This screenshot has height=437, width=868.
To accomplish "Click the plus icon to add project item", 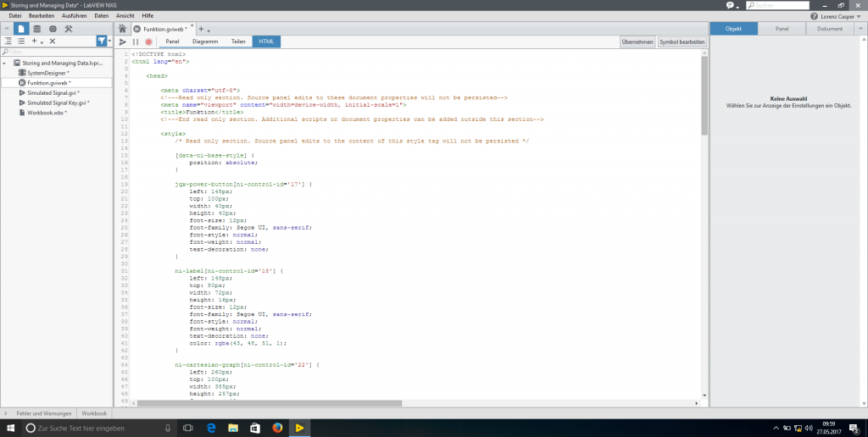I will click(x=34, y=41).
